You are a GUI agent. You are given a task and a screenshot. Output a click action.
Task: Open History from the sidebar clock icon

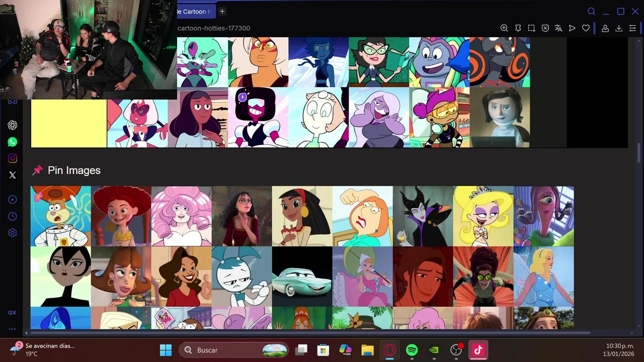coord(13,216)
